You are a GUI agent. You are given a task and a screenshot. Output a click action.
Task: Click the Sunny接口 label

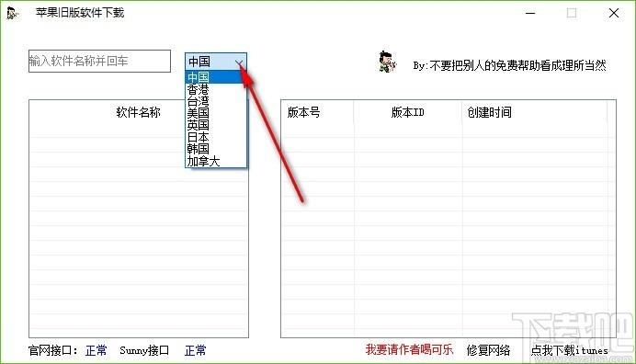tap(144, 350)
